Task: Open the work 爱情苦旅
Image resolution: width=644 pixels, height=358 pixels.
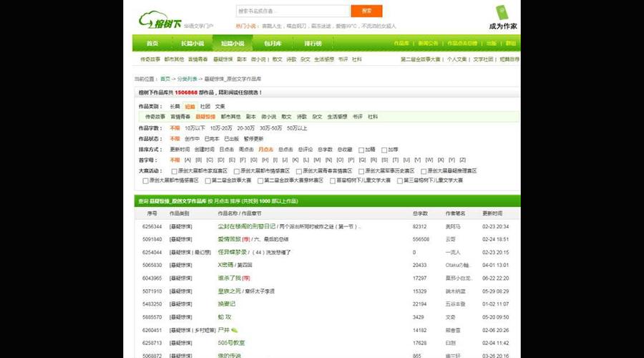Action: coord(229,239)
